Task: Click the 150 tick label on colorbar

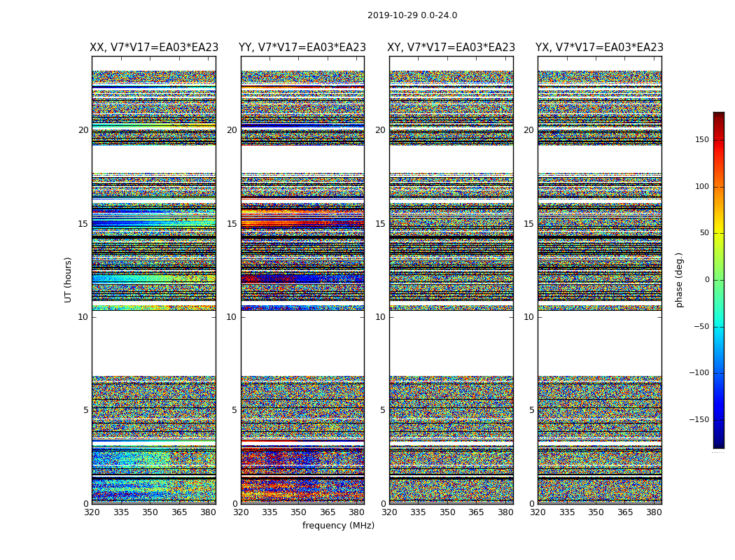Action: 702,139
